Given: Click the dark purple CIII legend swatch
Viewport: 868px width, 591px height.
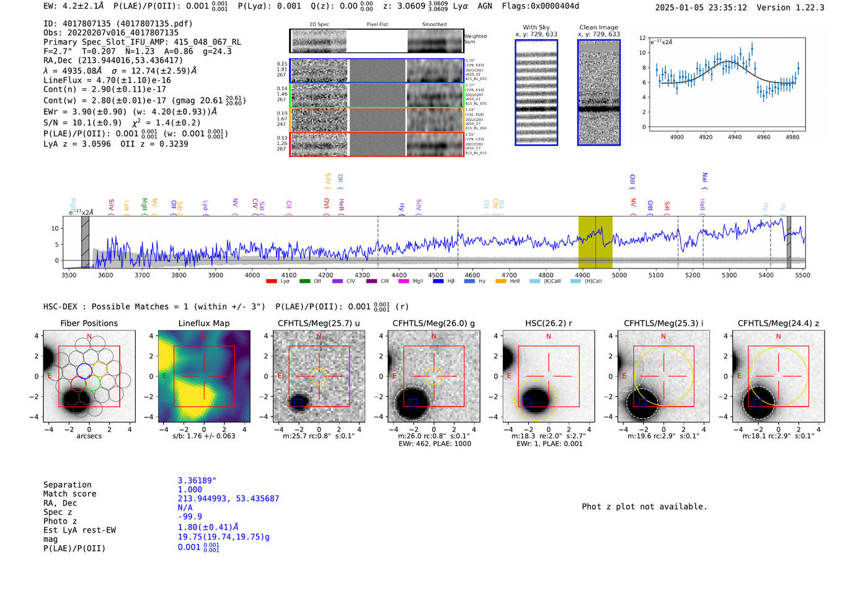Looking at the screenshot, I should pyautogui.click(x=371, y=282).
